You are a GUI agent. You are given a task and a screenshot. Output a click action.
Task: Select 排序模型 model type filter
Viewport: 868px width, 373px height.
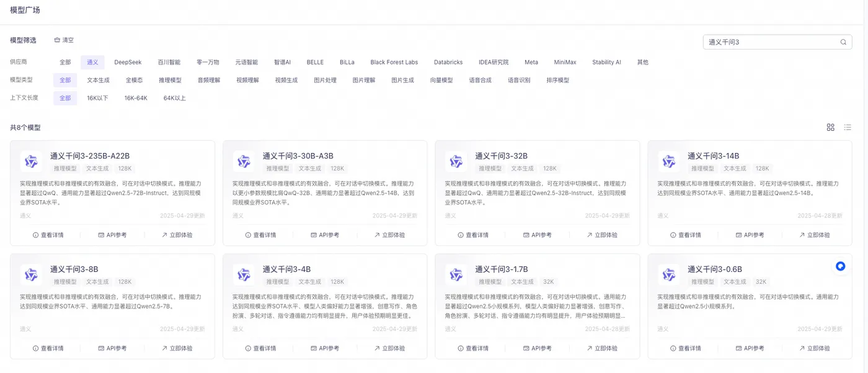[558, 80]
